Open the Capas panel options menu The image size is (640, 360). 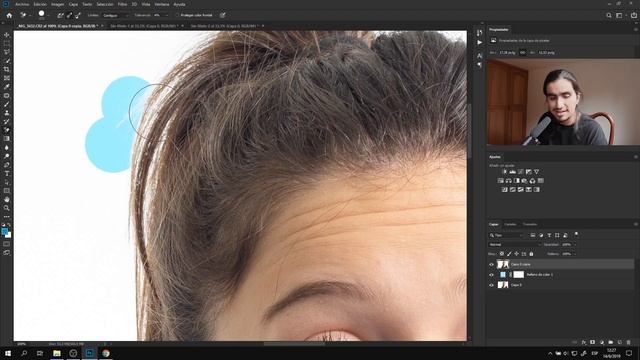pyautogui.click(x=635, y=224)
